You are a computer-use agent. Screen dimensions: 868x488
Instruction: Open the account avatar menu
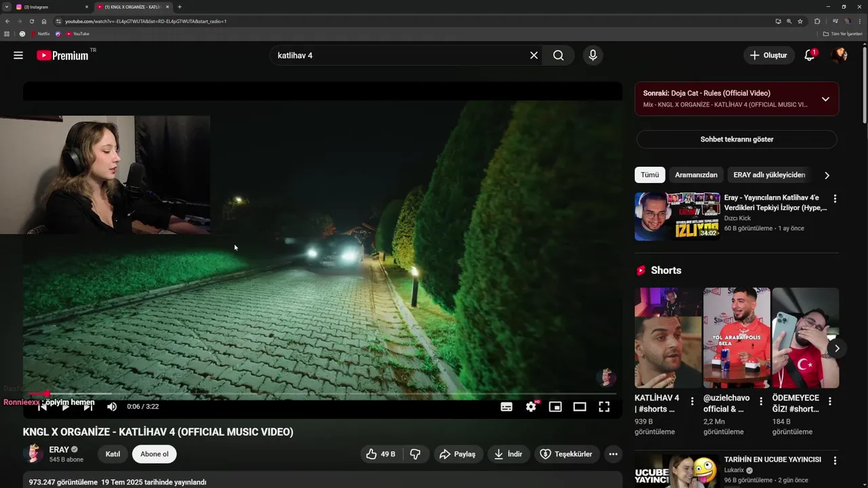[x=840, y=56]
